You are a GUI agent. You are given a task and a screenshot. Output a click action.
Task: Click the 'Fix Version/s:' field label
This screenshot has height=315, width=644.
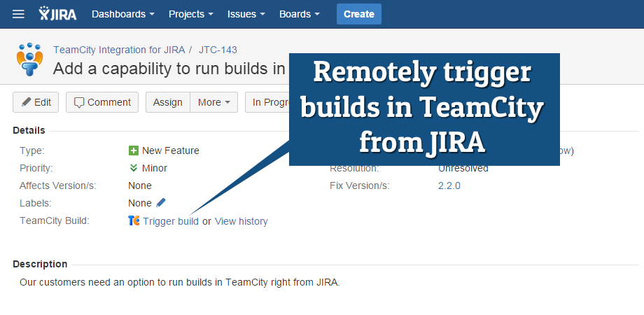coord(359,185)
